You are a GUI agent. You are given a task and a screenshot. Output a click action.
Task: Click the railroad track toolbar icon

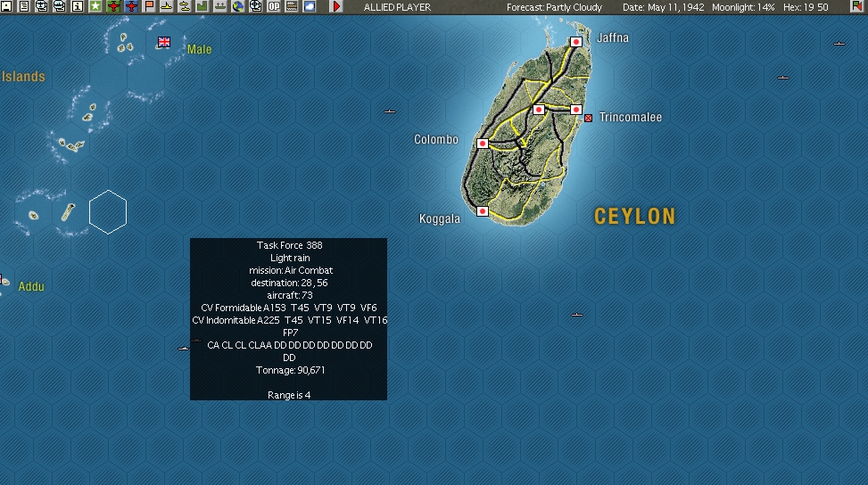(291, 6)
